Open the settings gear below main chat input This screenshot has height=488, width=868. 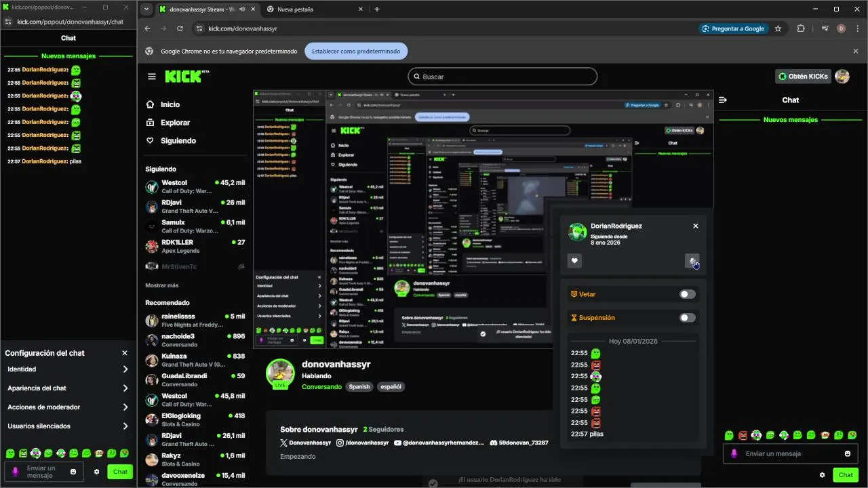click(823, 475)
